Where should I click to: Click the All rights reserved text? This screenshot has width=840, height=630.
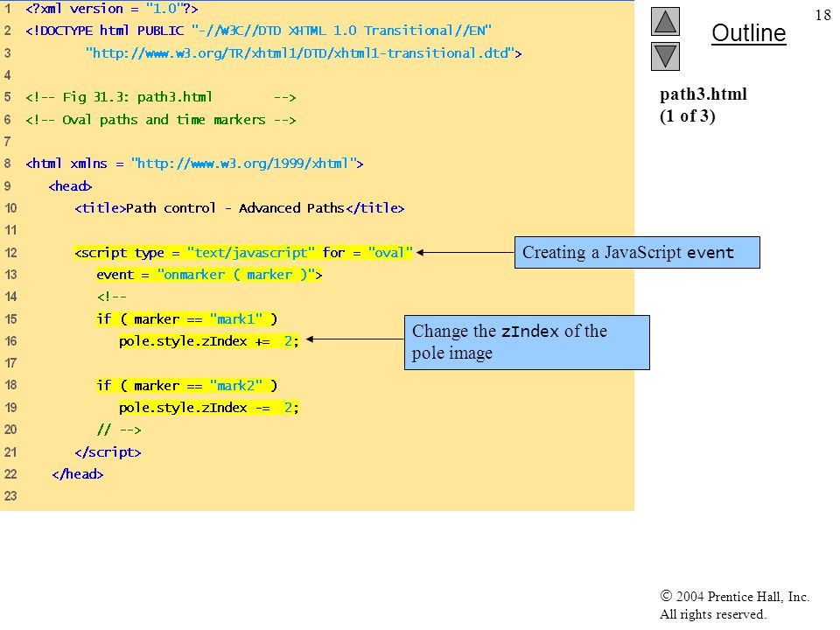point(712,614)
